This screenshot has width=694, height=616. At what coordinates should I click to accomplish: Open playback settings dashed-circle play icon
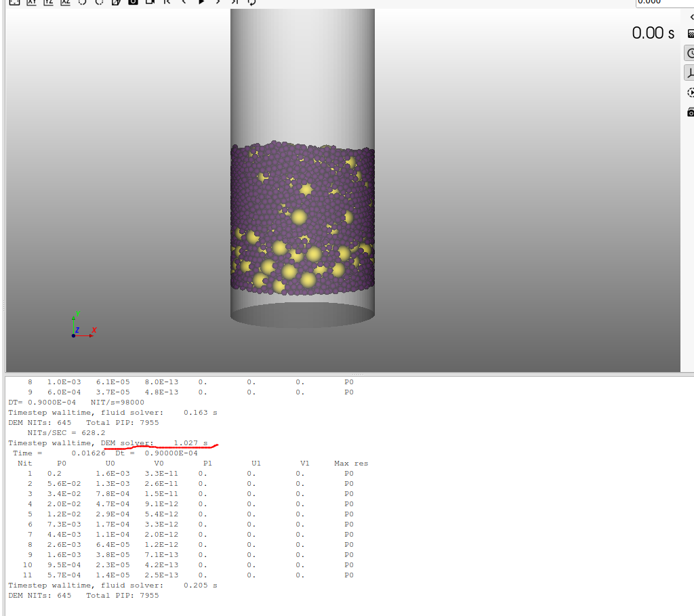coord(691,93)
